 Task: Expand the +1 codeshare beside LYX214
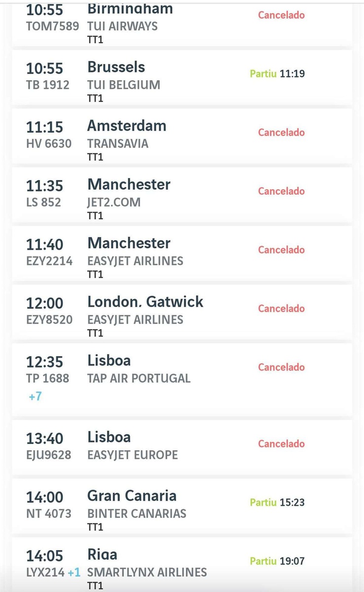point(74,572)
